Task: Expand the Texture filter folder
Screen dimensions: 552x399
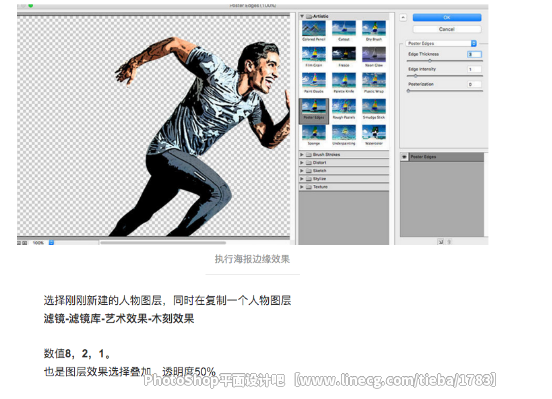Action: (302, 187)
